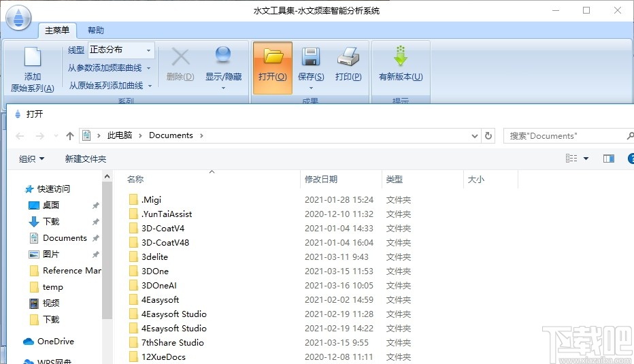The width and height of the screenshot is (634, 364).
Task: Click the search magnifier icon
Action: tap(630, 136)
